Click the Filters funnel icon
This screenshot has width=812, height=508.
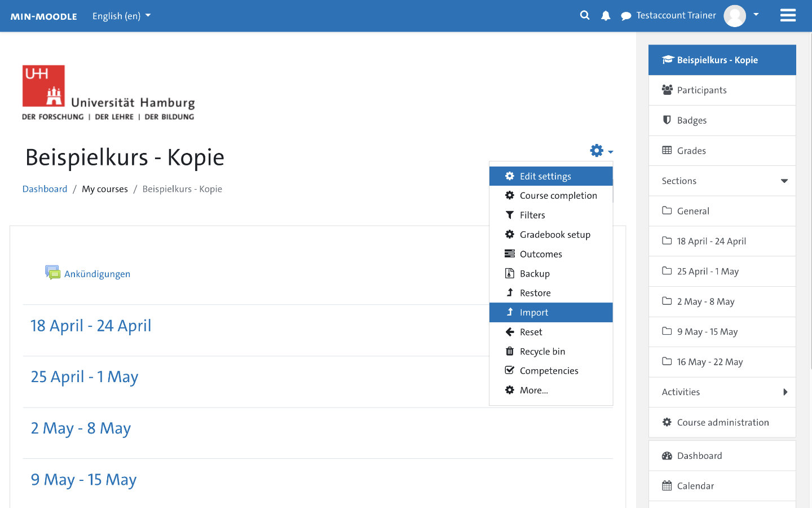coord(510,215)
